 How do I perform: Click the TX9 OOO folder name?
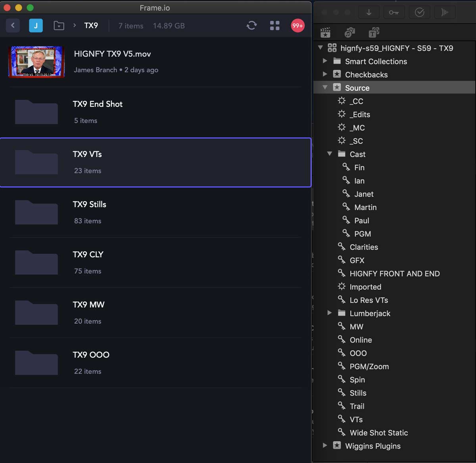tap(91, 355)
